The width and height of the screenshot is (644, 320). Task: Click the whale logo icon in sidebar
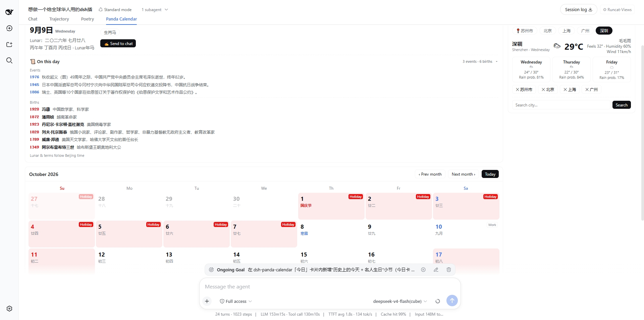coord(9,12)
